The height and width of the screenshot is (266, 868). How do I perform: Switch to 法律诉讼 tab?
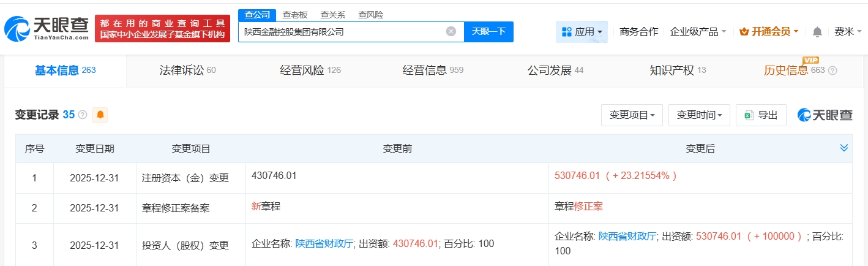point(187,70)
